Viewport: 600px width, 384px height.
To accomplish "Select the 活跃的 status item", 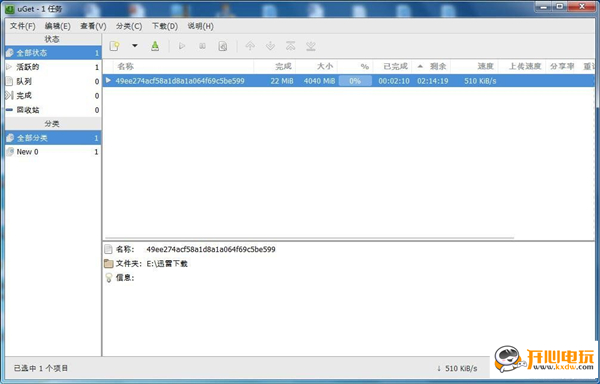I will [x=53, y=67].
